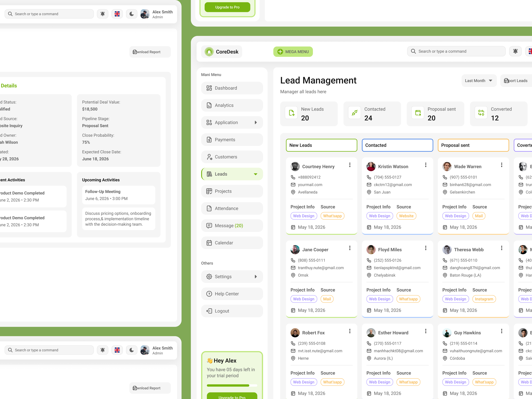532x399 pixels.
Task: Collapse the Leads menu chevron
Action: (x=255, y=174)
